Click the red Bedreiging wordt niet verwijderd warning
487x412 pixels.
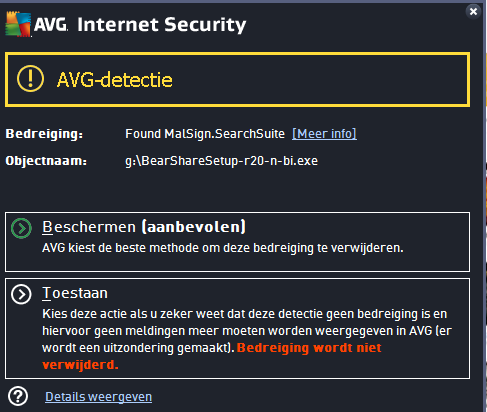coord(212,356)
